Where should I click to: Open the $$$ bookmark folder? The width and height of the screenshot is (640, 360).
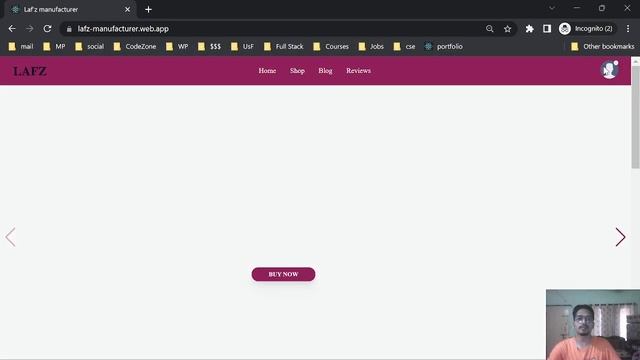pyautogui.click(x=209, y=47)
